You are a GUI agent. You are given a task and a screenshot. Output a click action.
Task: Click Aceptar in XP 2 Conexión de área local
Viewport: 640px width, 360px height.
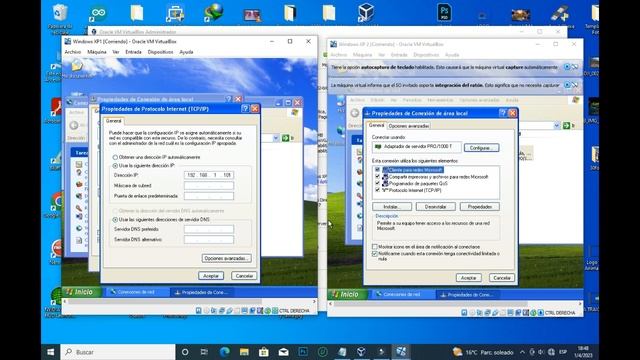pyautogui.click(x=469, y=278)
